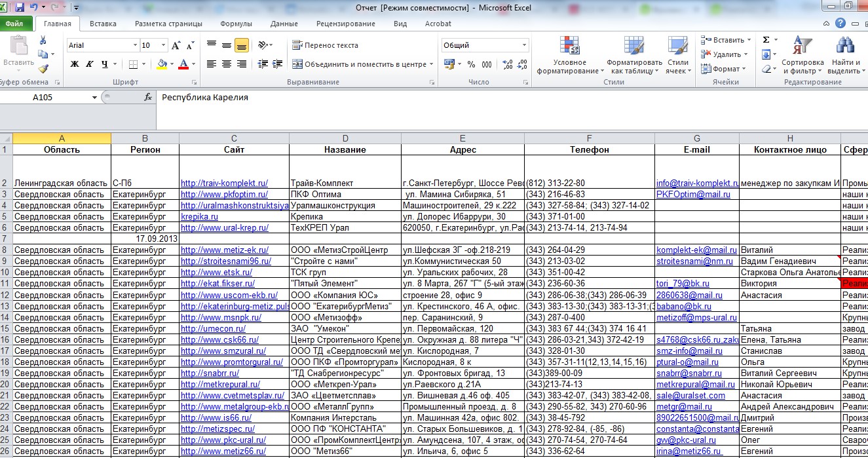868x458 pixels.
Task: Toggle italic К formatting
Action: click(90, 64)
